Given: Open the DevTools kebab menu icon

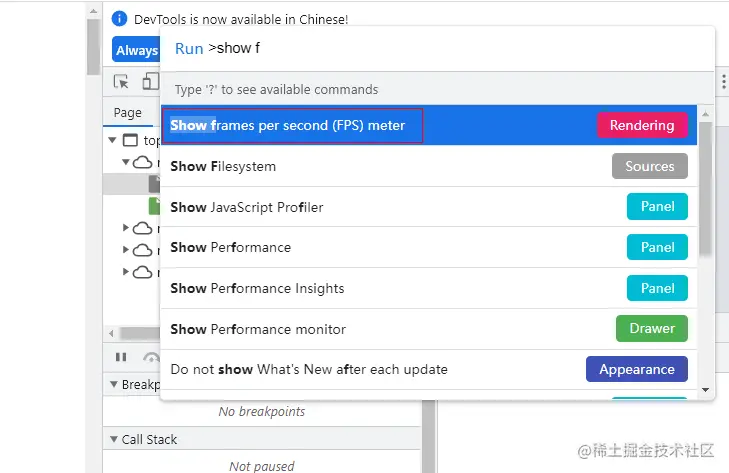Looking at the screenshot, I should point(723,81).
